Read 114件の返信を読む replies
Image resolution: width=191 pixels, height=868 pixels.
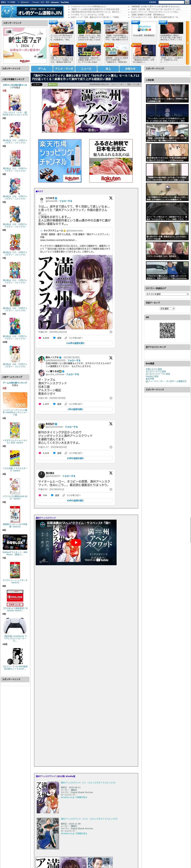point(75,343)
